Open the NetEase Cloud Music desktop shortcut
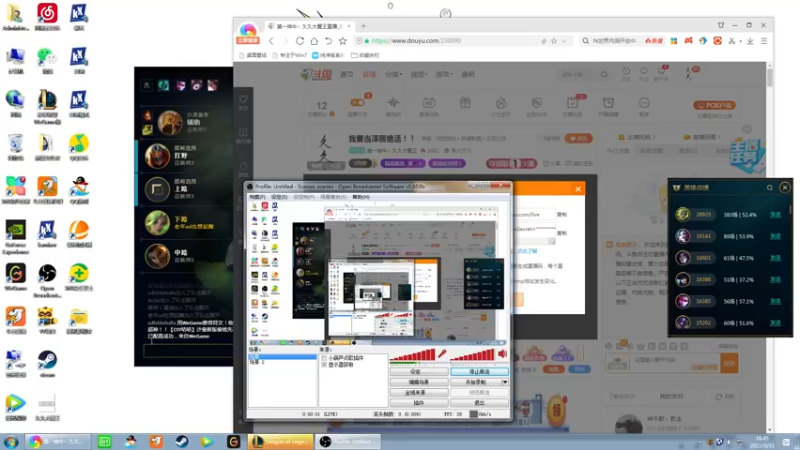This screenshot has height=450, width=800. pos(47,16)
